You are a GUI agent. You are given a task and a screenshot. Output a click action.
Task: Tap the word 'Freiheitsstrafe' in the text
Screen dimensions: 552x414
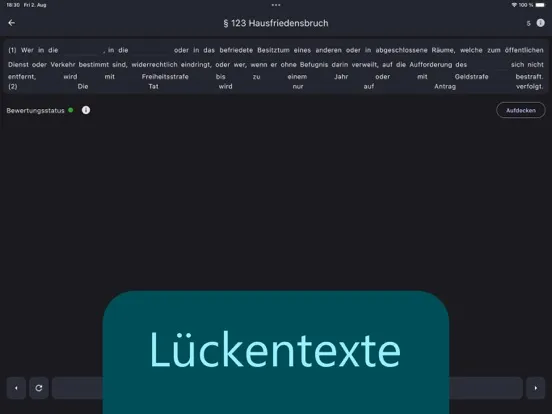click(x=165, y=77)
